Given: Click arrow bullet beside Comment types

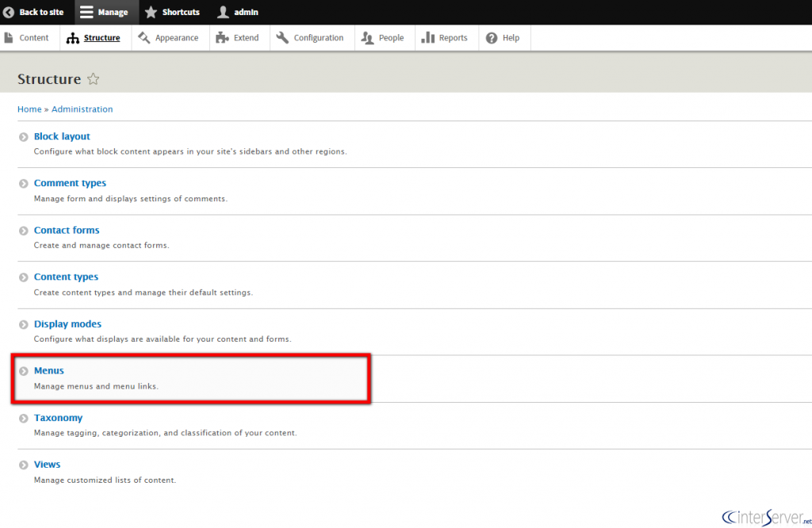Looking at the screenshot, I should click(x=23, y=184).
